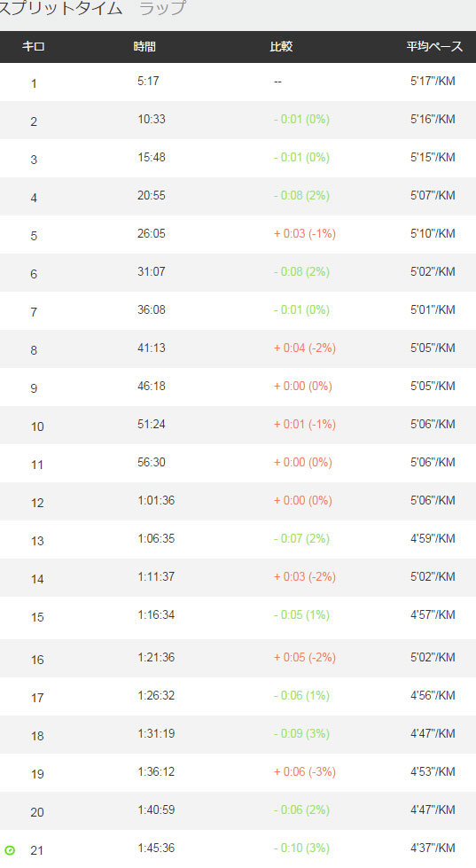476x868 pixels.
Task: Select the 1:16:34 split at kilometer 15
Action: point(156,615)
